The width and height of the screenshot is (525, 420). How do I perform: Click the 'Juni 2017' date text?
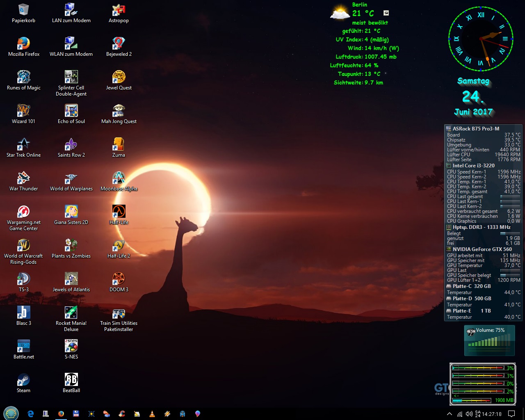point(473,112)
